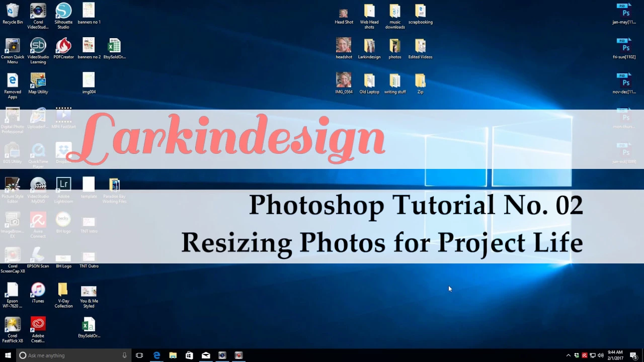Open the Action Center notifications
The height and width of the screenshot is (362, 644).
(x=633, y=355)
